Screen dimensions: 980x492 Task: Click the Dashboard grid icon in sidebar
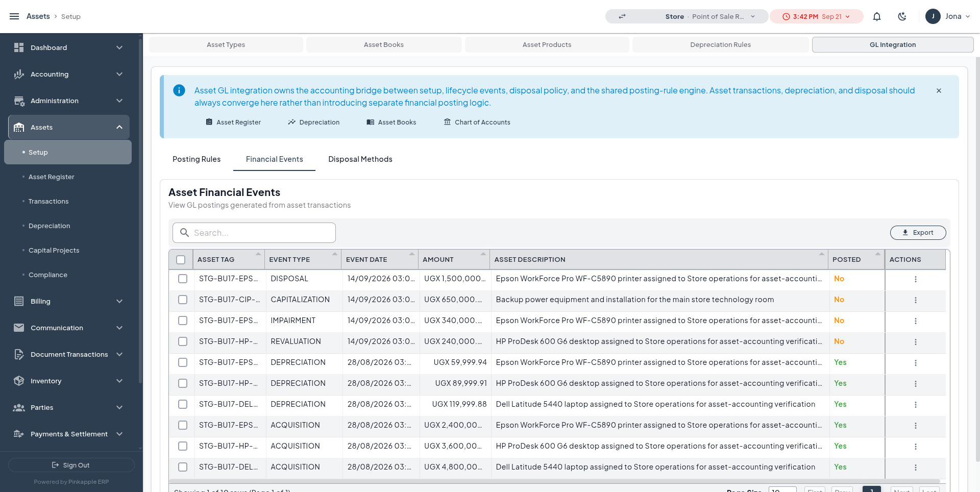[19, 47]
